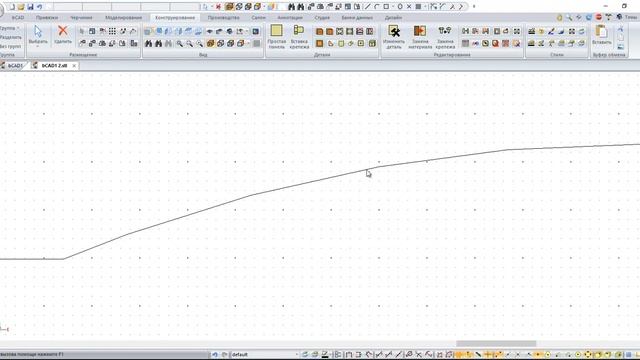Switch to the bCAD1 document tab
Viewport: 640px width, 360px height.
point(14,65)
